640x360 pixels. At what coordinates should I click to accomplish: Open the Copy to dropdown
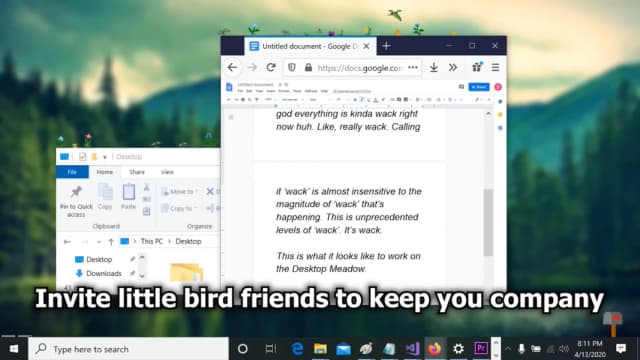point(179,208)
